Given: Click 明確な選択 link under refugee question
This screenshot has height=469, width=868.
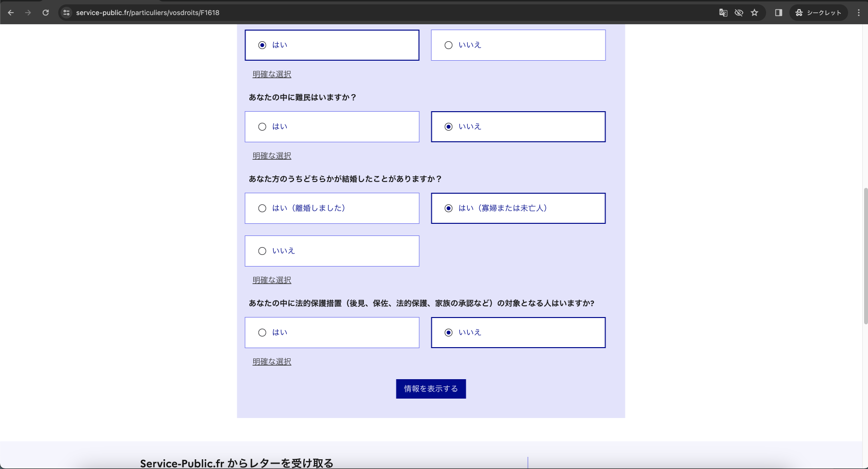Looking at the screenshot, I should pos(272,156).
